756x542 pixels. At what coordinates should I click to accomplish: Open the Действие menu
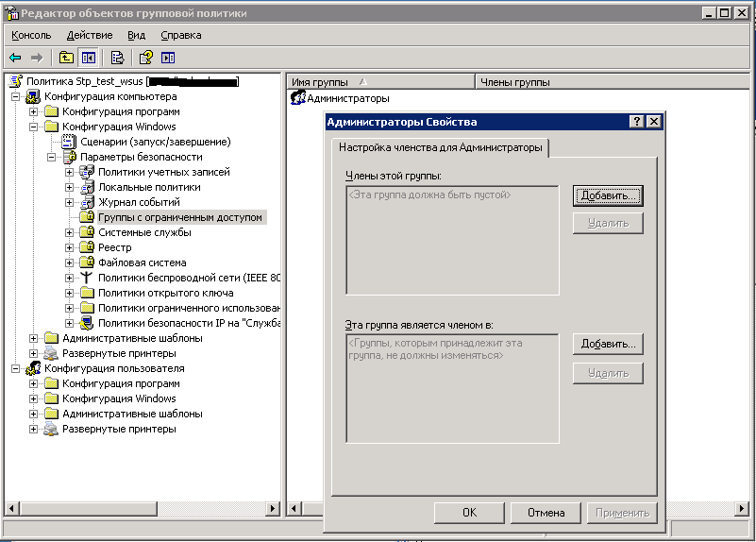(x=90, y=35)
